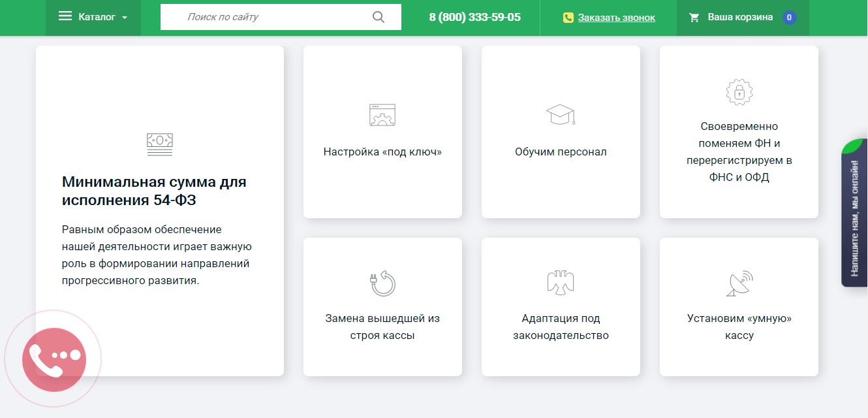This screenshot has width=868, height=418.
Task: Click the Каталог menu label
Action: click(97, 17)
